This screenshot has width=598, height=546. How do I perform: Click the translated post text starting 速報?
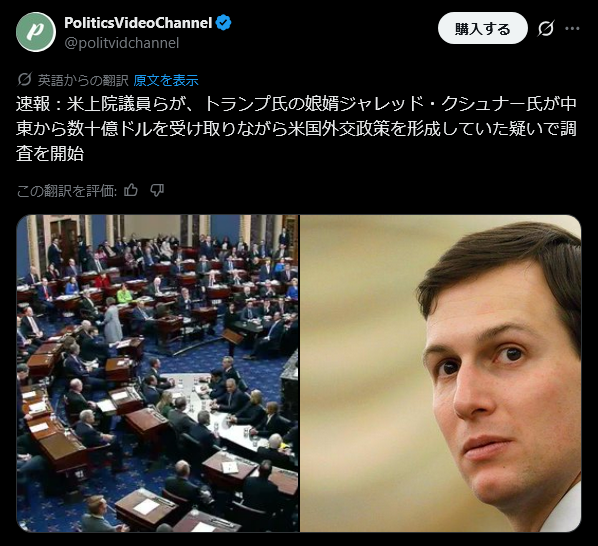point(296,129)
